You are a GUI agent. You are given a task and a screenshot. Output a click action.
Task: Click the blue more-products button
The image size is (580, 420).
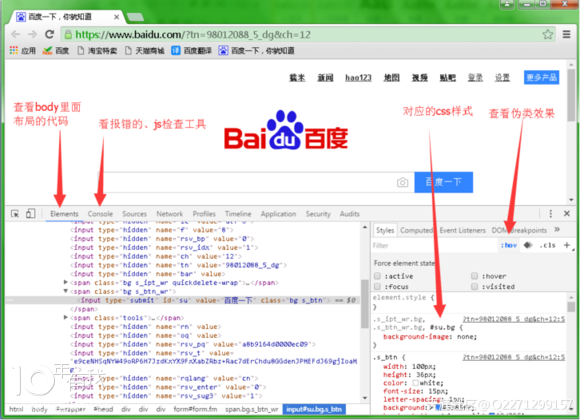pos(541,77)
